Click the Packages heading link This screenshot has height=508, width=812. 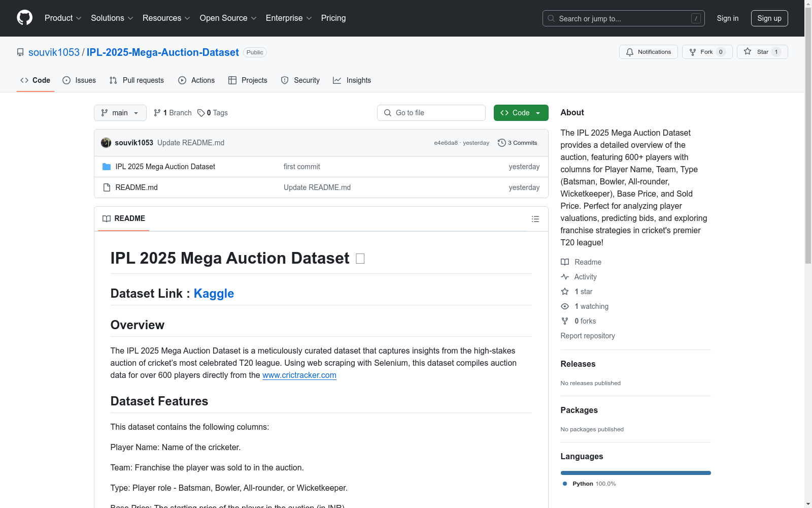(579, 410)
